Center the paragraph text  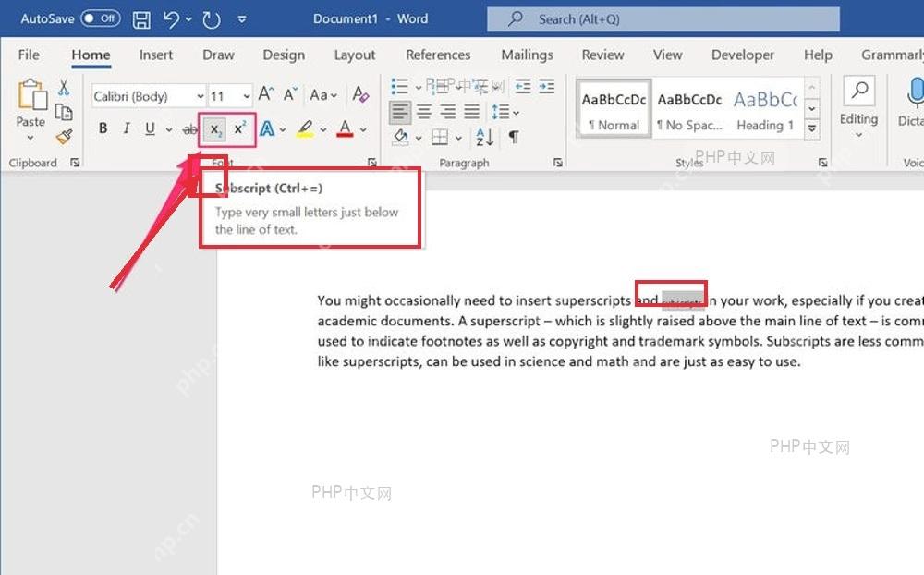(x=424, y=112)
